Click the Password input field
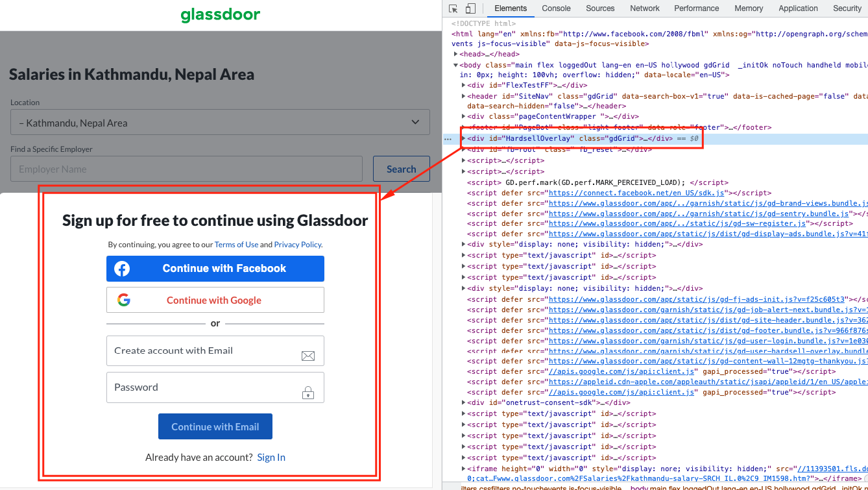Viewport: 868px width, 490px height. 215,387
